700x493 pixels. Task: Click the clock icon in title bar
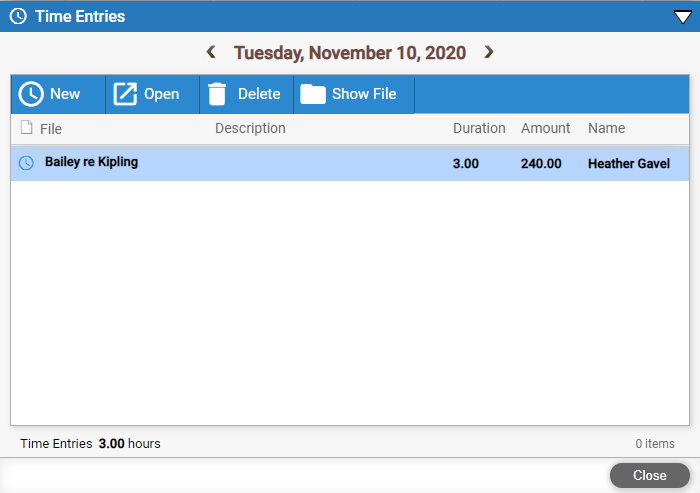click(17, 16)
